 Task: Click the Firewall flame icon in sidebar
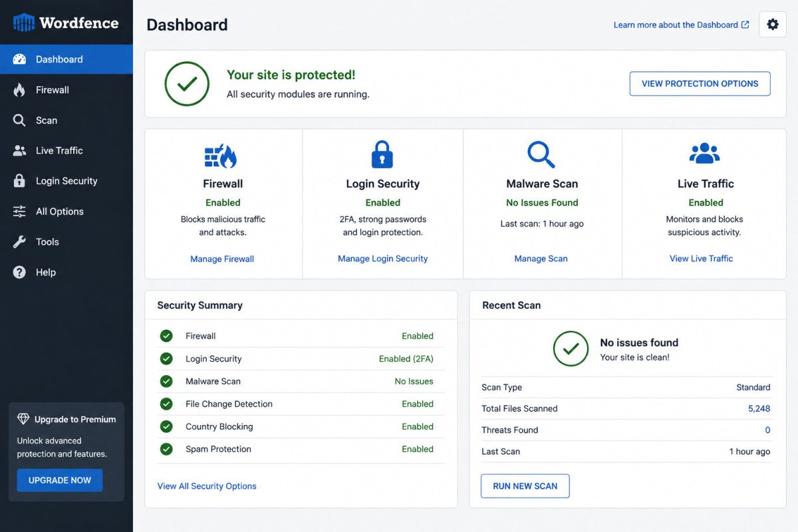19,90
